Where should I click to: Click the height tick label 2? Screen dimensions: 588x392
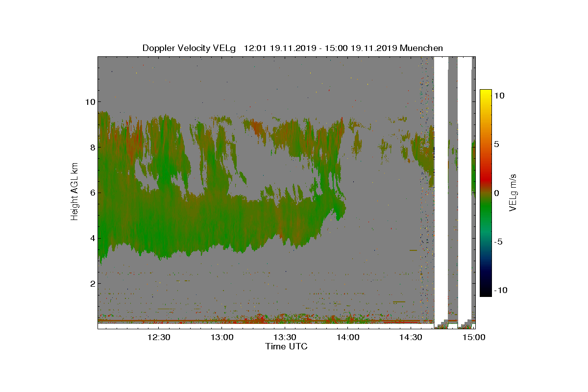coord(92,284)
